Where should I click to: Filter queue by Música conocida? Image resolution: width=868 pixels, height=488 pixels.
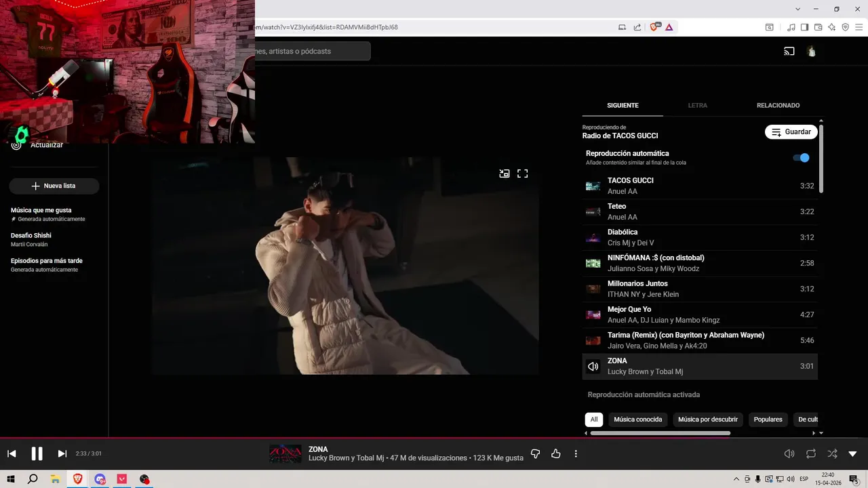coord(638,420)
